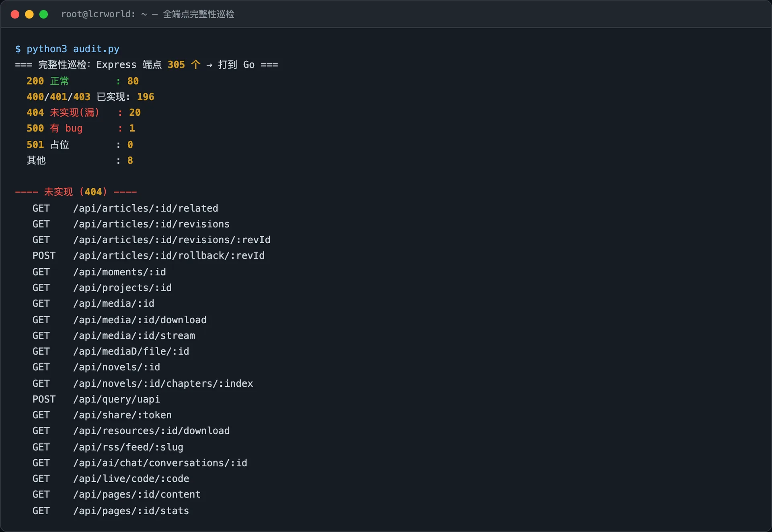Click '/api/share/:token' path

tap(122, 415)
